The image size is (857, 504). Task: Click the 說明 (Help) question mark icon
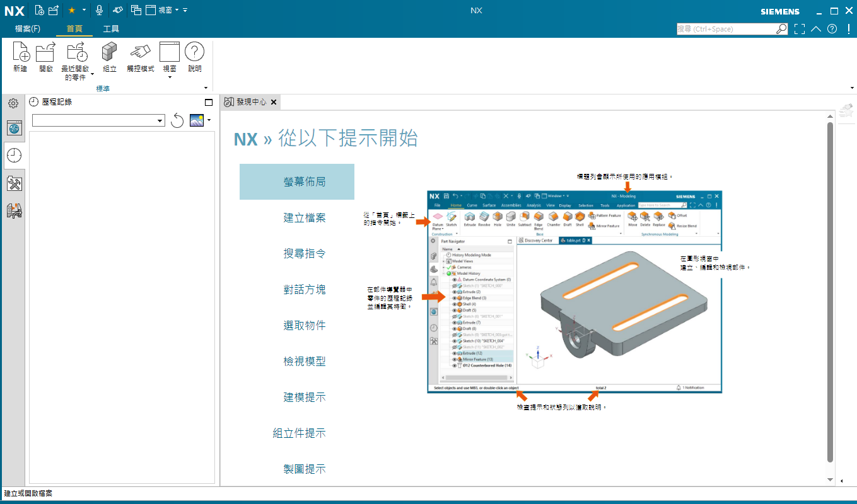194,53
